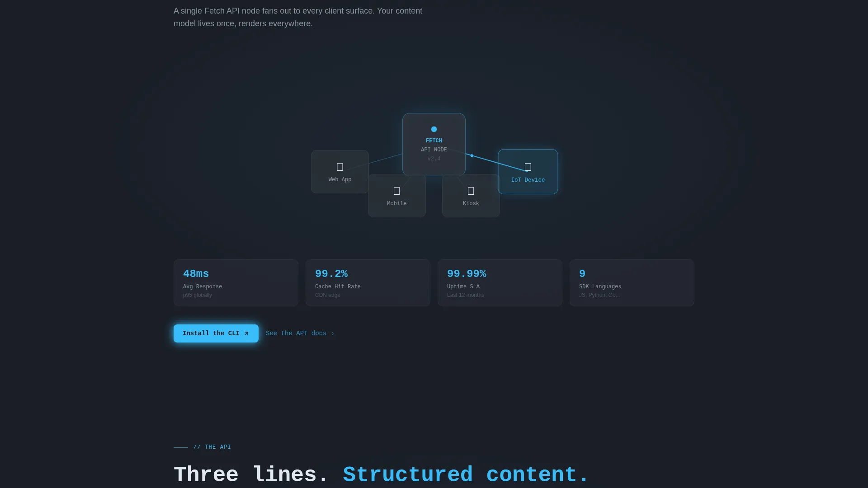Click the 'Kiosk' label

coord(471,204)
